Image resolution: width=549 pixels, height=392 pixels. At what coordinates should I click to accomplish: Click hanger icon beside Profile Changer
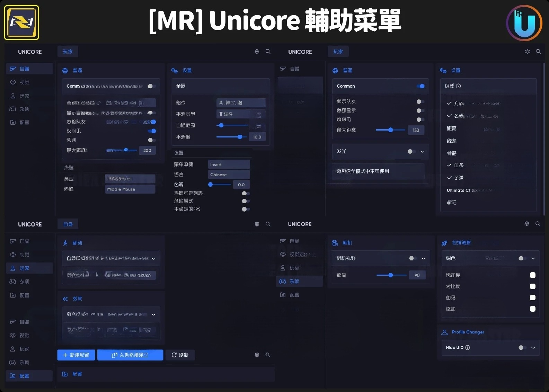coord(445,332)
